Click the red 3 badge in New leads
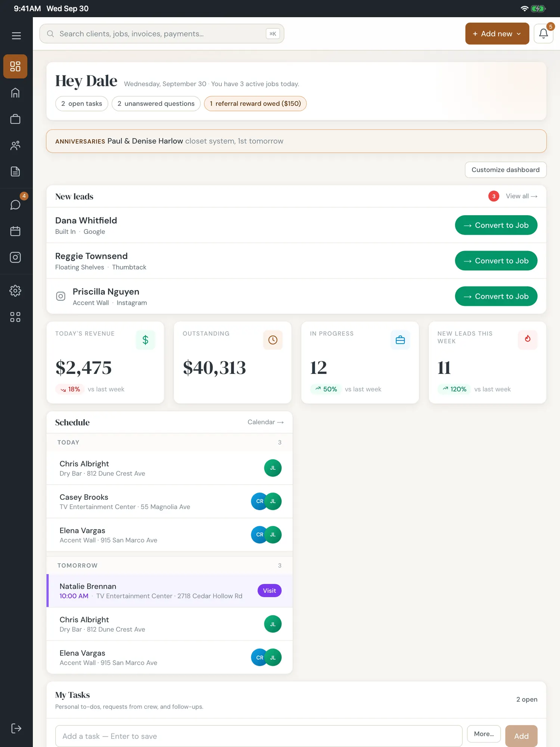560x747 pixels. click(494, 196)
